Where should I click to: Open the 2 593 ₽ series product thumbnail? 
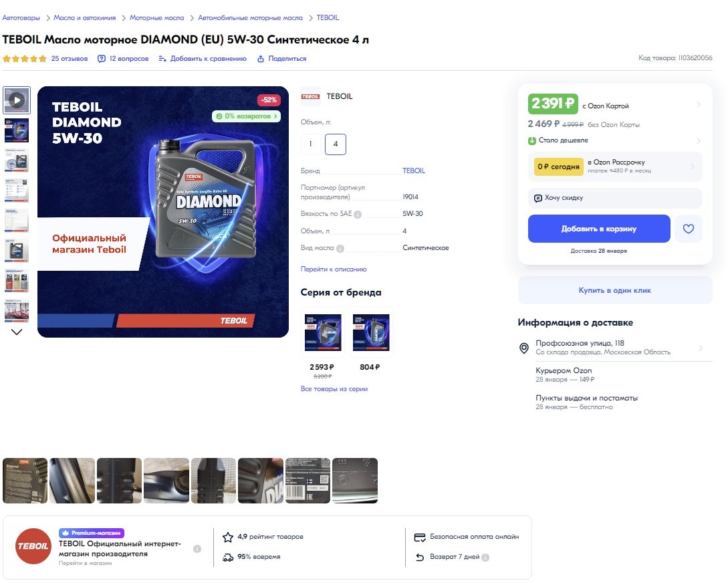pyautogui.click(x=323, y=332)
